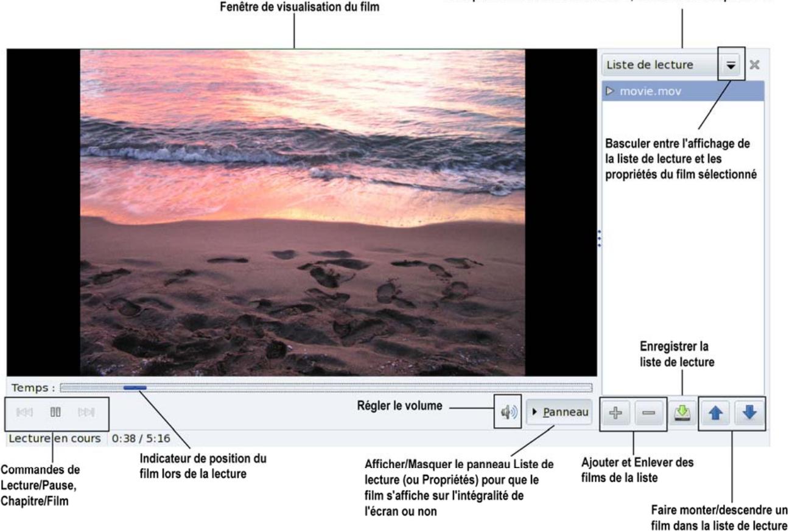Move movie.mov up in the playlist
The height and width of the screenshot is (532, 792).
click(x=715, y=413)
